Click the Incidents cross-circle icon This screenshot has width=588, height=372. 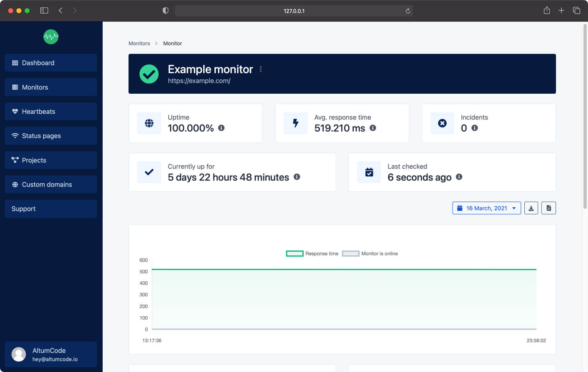442,123
